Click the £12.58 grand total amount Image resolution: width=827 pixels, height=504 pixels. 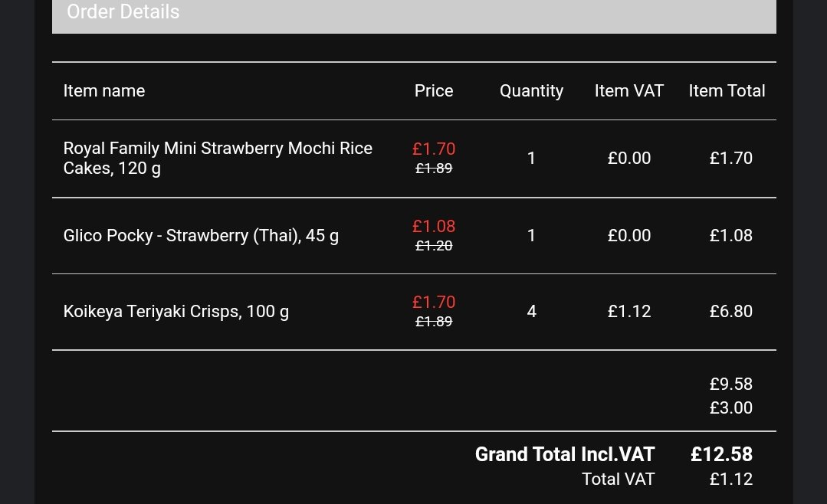pyautogui.click(x=721, y=455)
